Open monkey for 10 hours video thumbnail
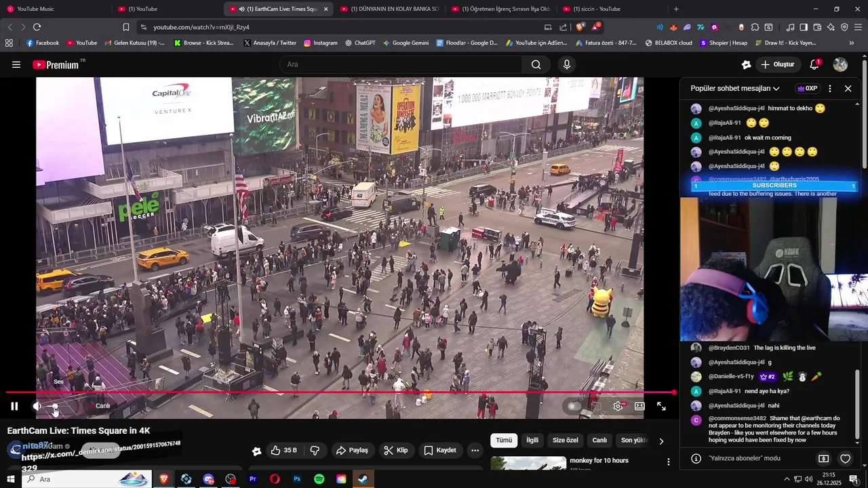This screenshot has width=868, height=488. [x=528, y=464]
